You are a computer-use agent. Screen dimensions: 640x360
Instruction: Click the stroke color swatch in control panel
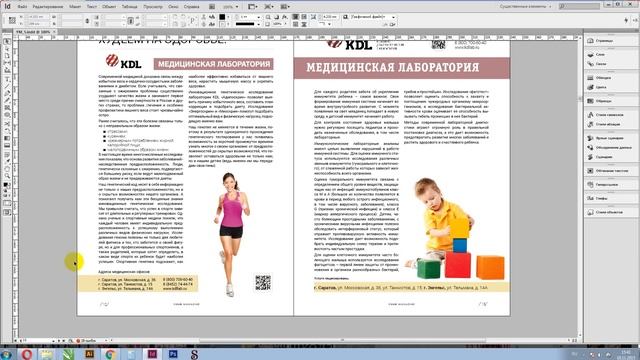[222, 24]
